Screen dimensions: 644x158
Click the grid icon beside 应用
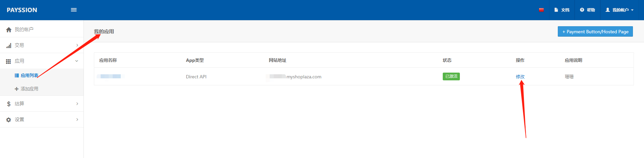(x=8, y=61)
